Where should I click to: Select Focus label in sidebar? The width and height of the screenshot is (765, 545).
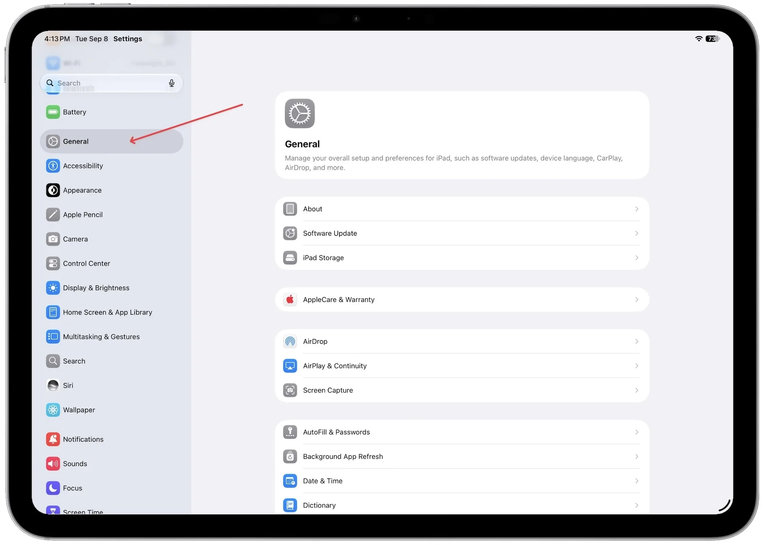73,488
